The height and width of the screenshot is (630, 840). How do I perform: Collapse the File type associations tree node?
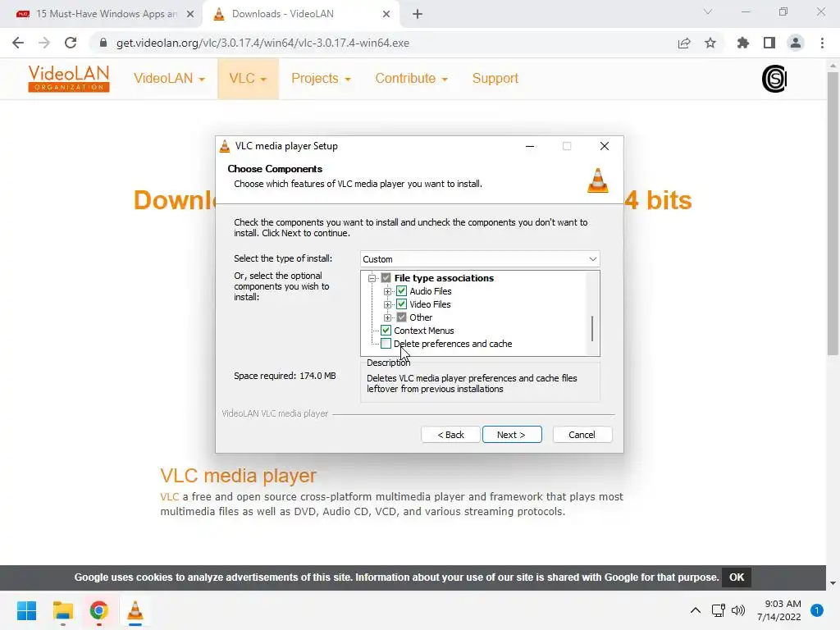coord(372,278)
